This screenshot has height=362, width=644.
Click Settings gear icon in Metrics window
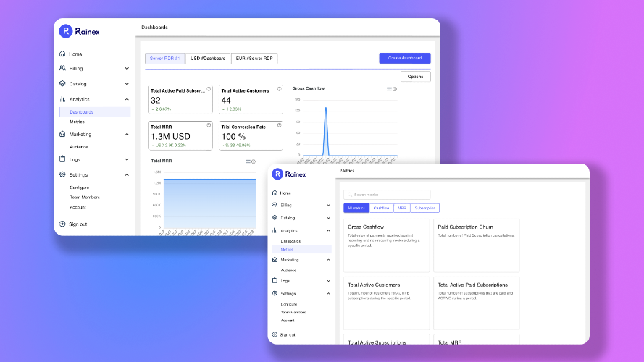[x=275, y=293]
